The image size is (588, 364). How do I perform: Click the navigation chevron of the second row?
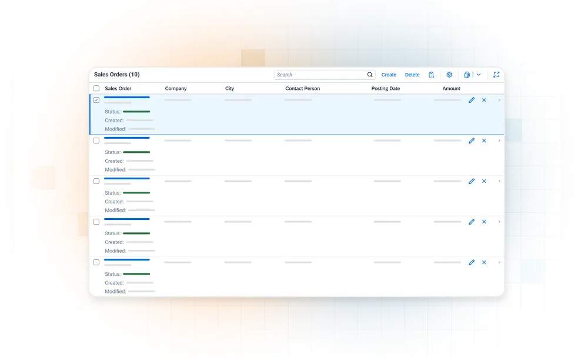tap(499, 141)
